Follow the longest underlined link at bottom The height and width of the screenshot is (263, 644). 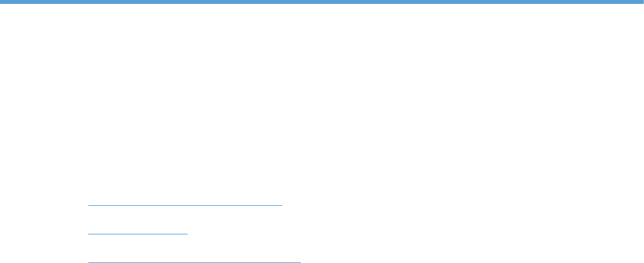194,262
